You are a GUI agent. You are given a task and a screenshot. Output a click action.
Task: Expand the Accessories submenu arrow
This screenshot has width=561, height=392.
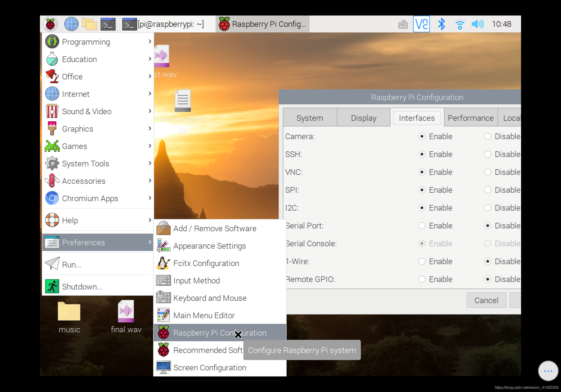point(150,180)
